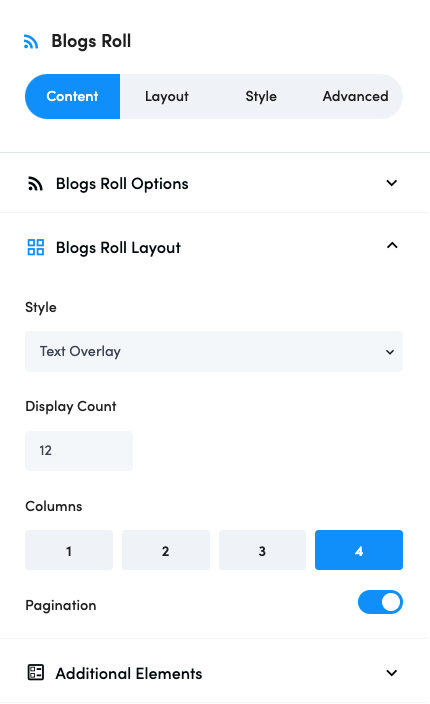Choose 3 columns layout

click(262, 550)
